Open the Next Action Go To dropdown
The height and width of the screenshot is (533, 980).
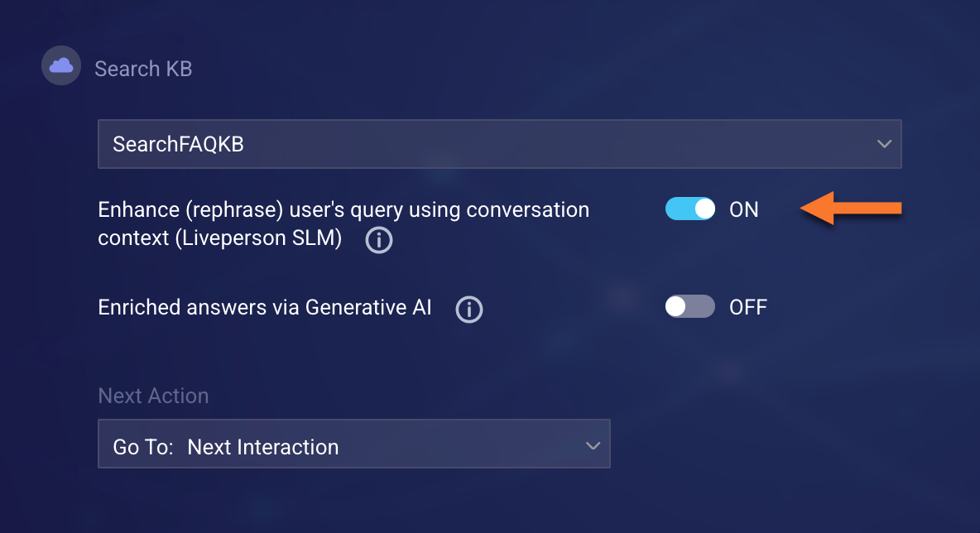coord(353,447)
